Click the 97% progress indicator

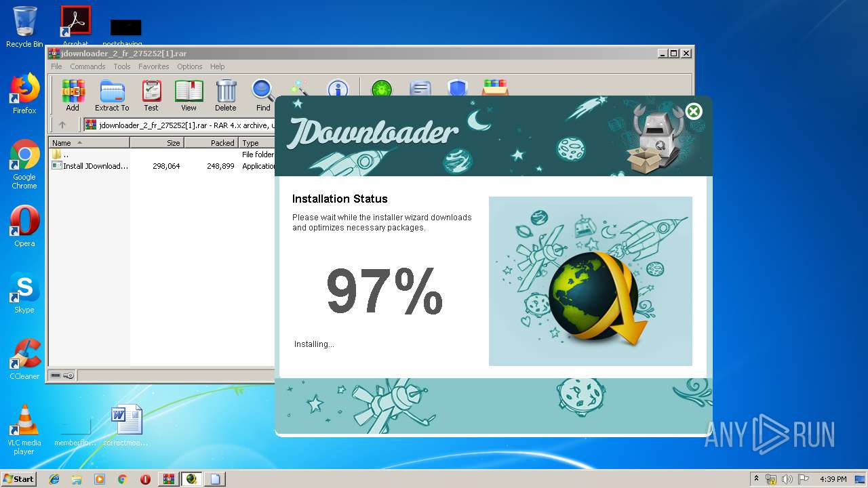384,291
